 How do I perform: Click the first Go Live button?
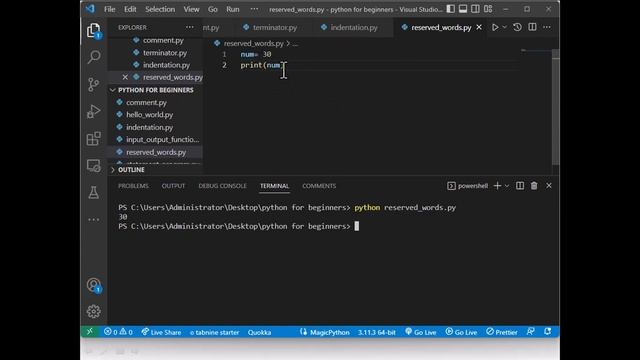coord(420,332)
